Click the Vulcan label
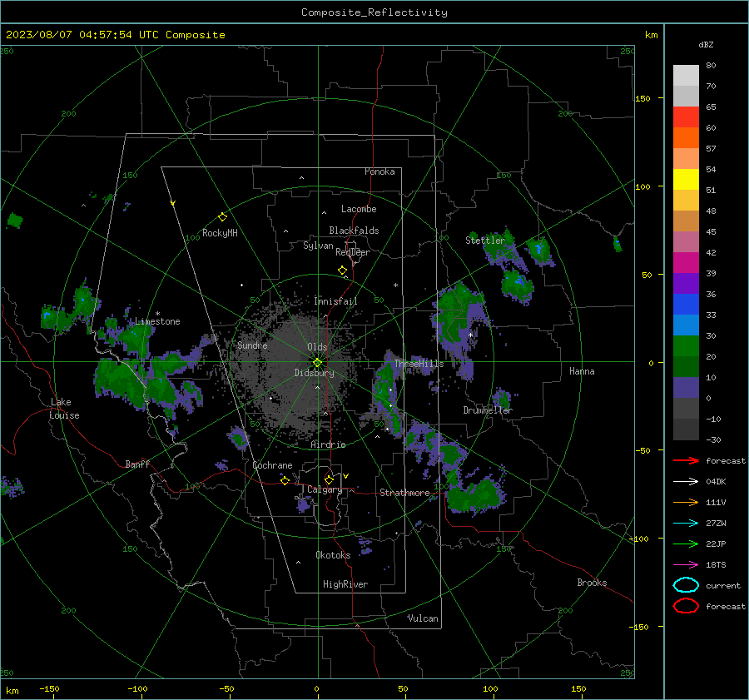Image resolution: width=749 pixels, height=700 pixels. click(x=424, y=618)
